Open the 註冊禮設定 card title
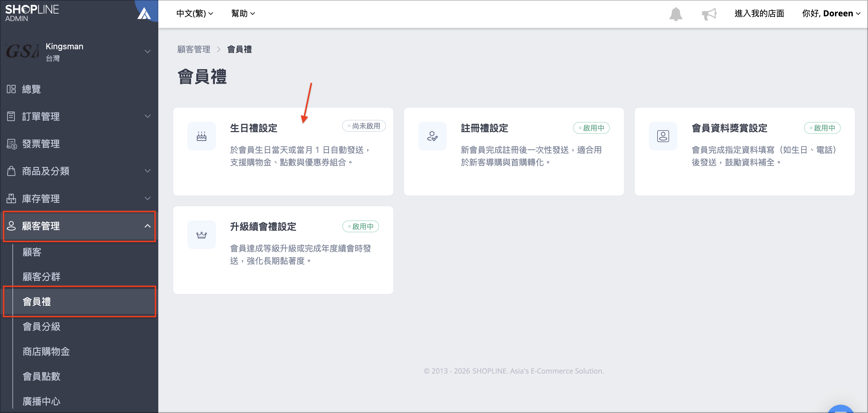868x413 pixels. tap(484, 128)
